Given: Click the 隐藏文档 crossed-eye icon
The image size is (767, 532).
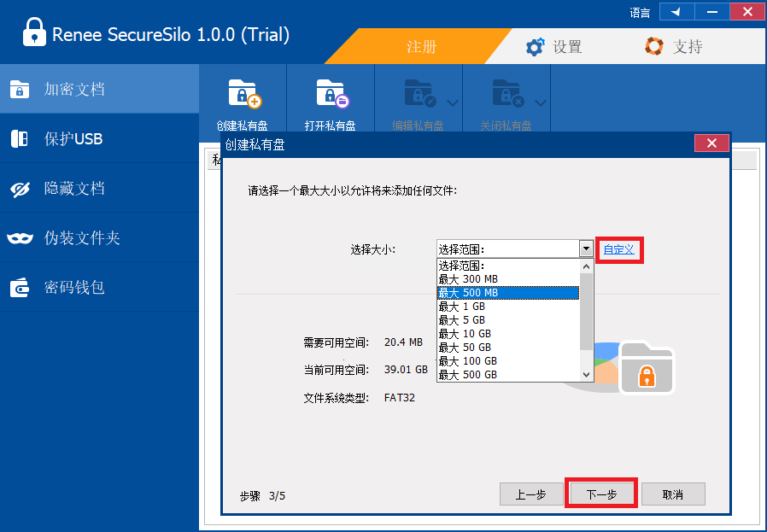Looking at the screenshot, I should point(20,189).
